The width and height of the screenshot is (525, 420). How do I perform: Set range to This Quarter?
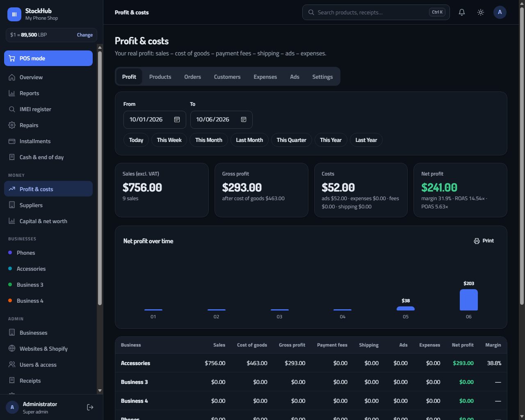pyautogui.click(x=291, y=140)
